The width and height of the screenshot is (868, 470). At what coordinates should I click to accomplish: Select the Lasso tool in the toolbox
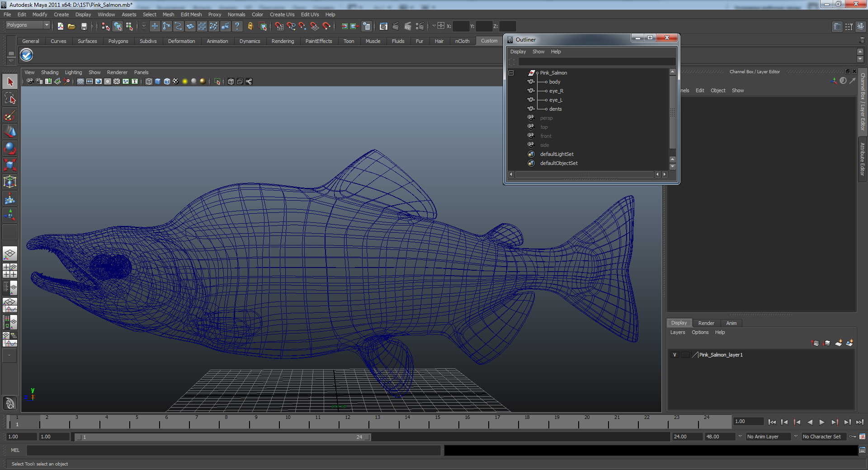tap(10, 99)
